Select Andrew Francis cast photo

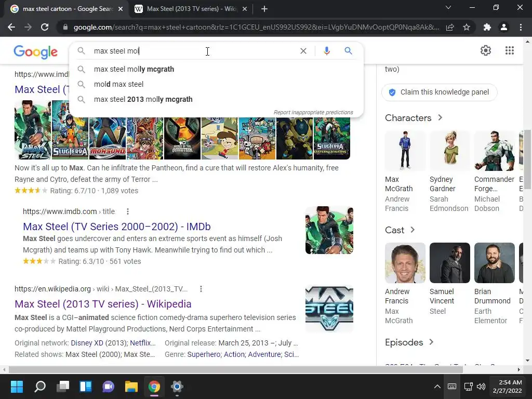tap(405, 263)
